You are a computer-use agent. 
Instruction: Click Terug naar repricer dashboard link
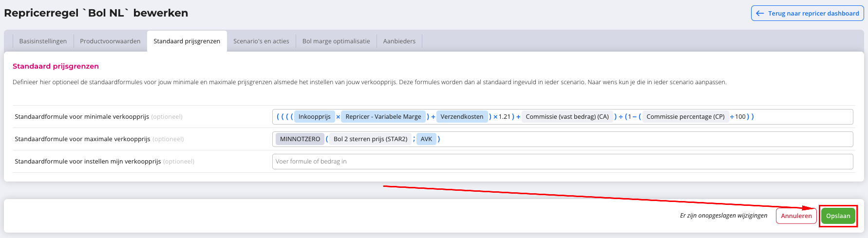pos(813,14)
